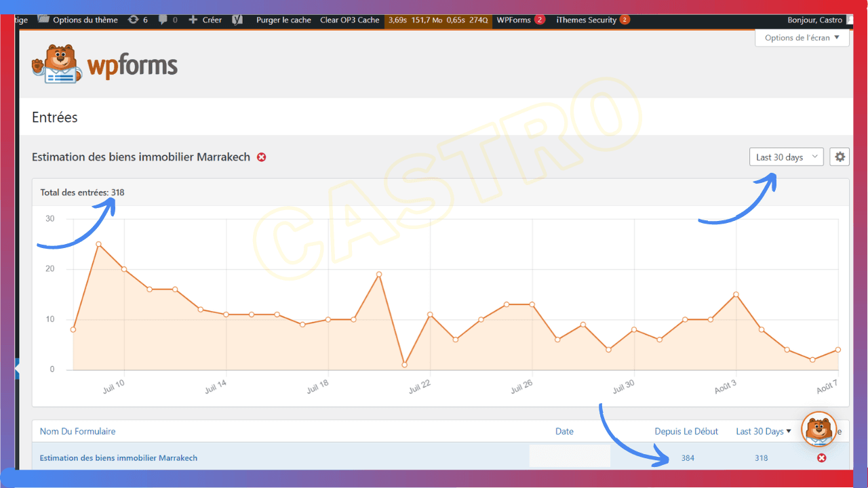
Task: Click the lowest July chart point near 1 entry
Action: 404,365
